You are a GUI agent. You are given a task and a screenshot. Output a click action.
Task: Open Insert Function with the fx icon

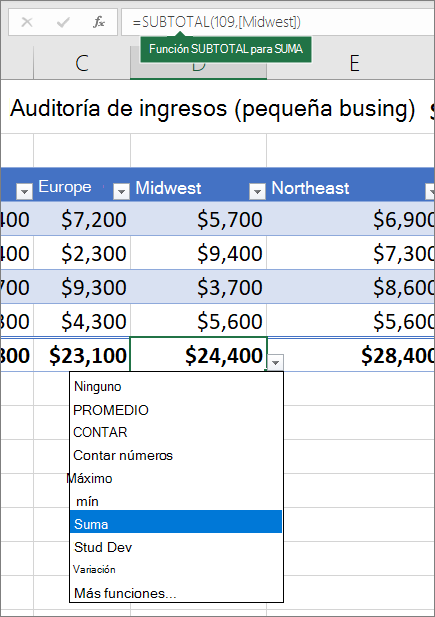[99, 22]
